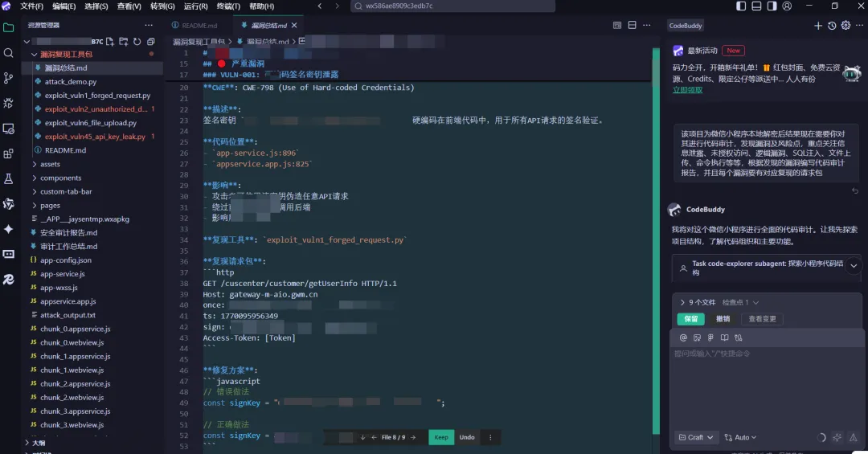Image resolution: width=868 pixels, height=454 pixels.
Task: Open the Testing flask view
Action: click(8, 179)
